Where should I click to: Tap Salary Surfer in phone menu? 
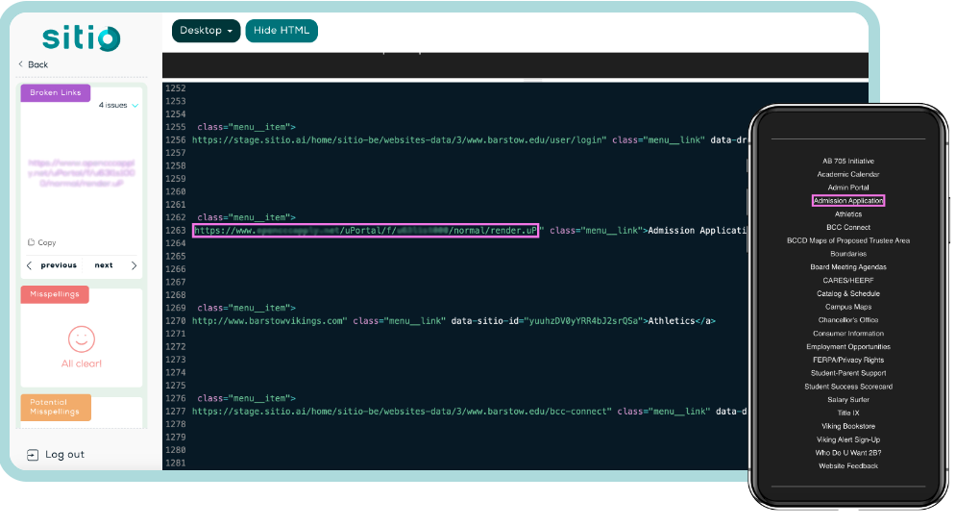pos(848,400)
